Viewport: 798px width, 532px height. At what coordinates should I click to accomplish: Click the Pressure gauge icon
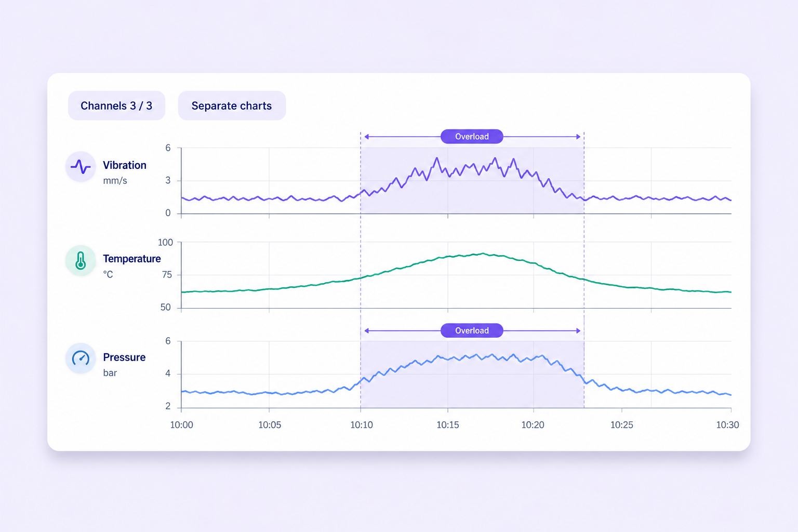coord(81,358)
